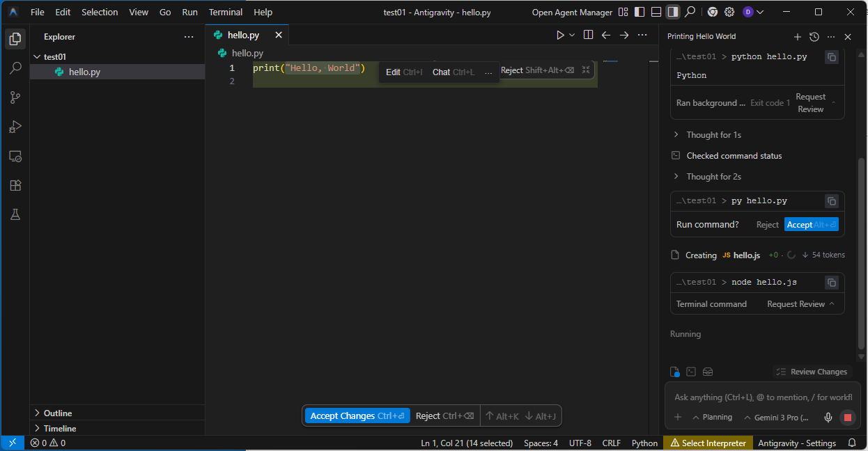Select the hello.py editor tab

pos(243,35)
